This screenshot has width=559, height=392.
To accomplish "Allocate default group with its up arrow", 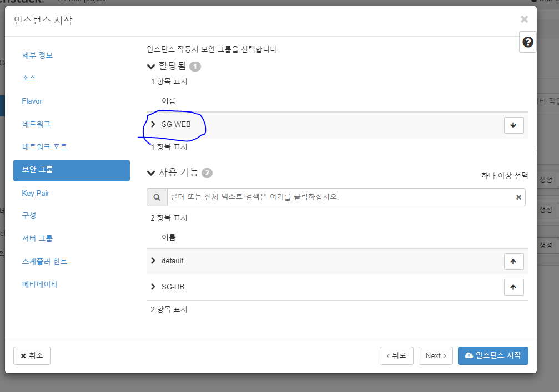I will point(513,262).
